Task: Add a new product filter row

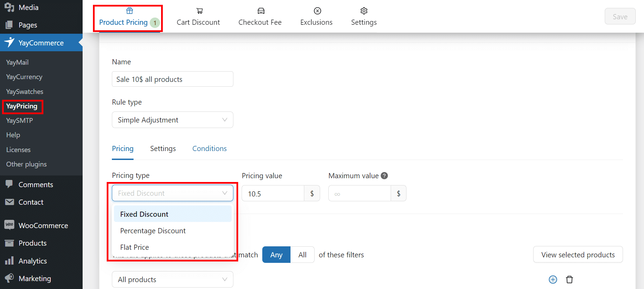Action: click(553, 279)
